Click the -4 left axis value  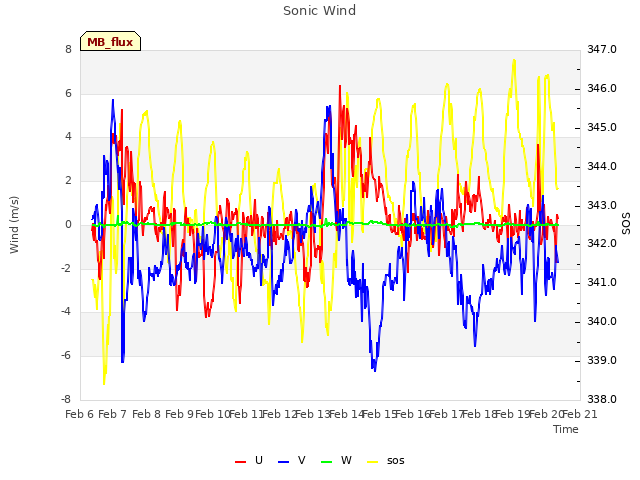pyautogui.click(x=66, y=312)
